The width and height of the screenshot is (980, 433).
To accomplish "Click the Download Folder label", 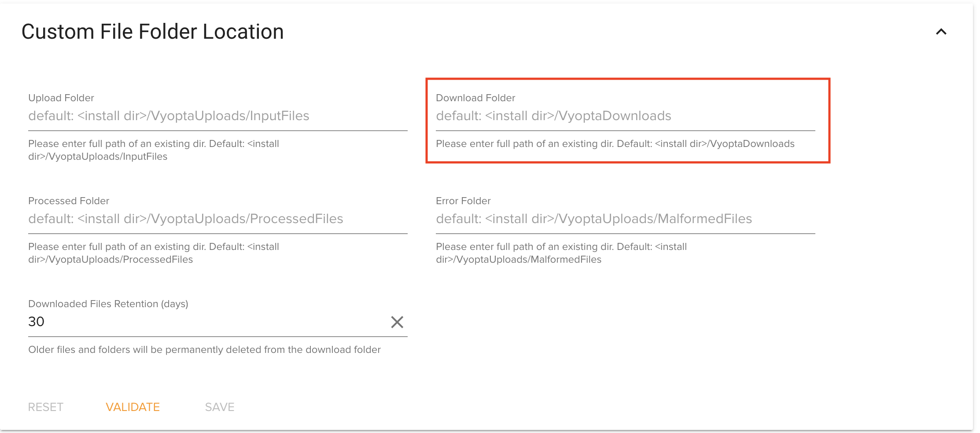I will point(475,98).
